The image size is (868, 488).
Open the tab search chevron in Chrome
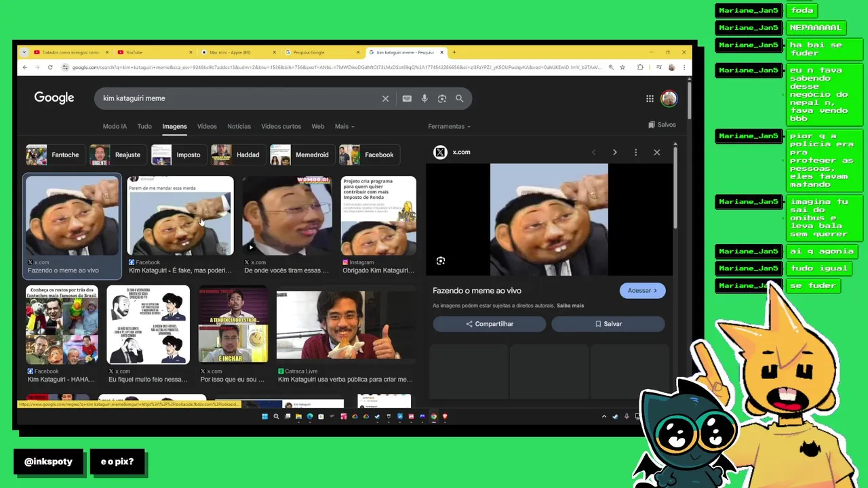click(x=24, y=52)
